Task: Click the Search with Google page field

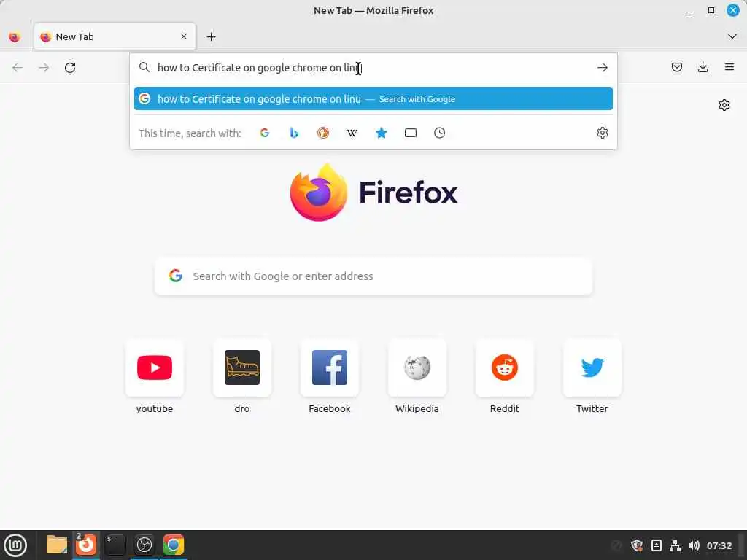Action: 373,276
